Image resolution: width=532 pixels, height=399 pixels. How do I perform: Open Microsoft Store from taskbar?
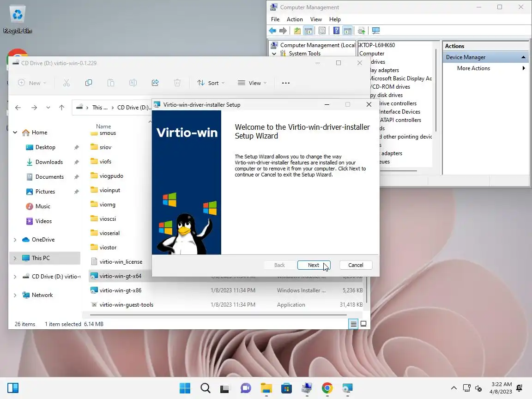286,388
